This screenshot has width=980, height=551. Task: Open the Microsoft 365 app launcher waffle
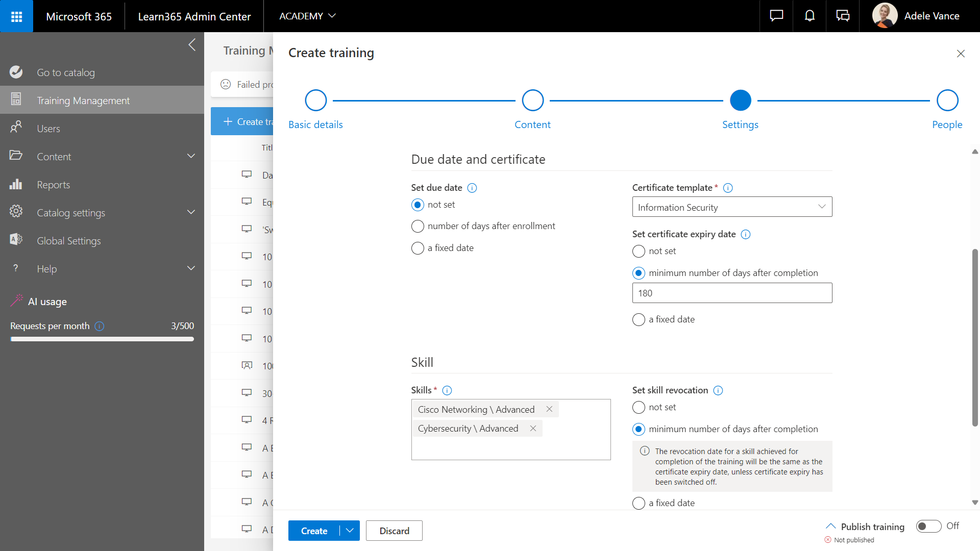point(16,16)
